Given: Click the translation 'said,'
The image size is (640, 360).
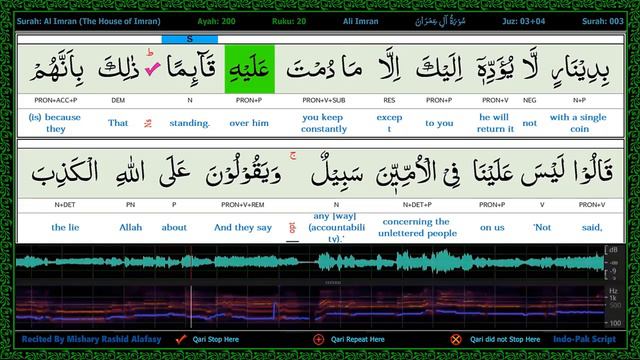Looking at the screenshot, I should click(592, 227).
